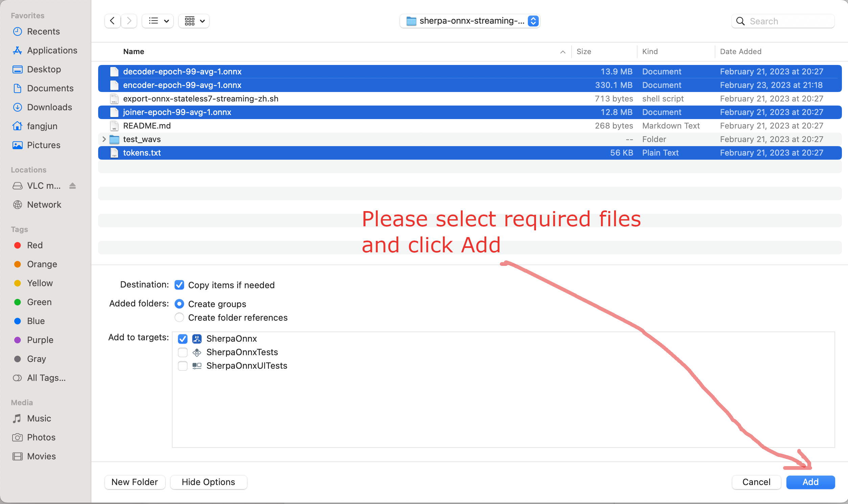Open Pictures in the sidebar
The height and width of the screenshot is (504, 848).
coord(36,145)
